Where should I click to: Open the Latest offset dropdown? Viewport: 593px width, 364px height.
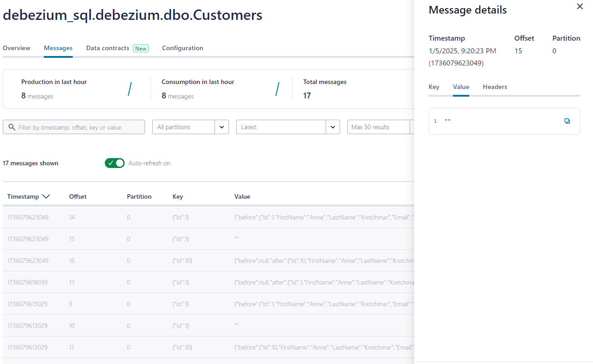click(333, 127)
